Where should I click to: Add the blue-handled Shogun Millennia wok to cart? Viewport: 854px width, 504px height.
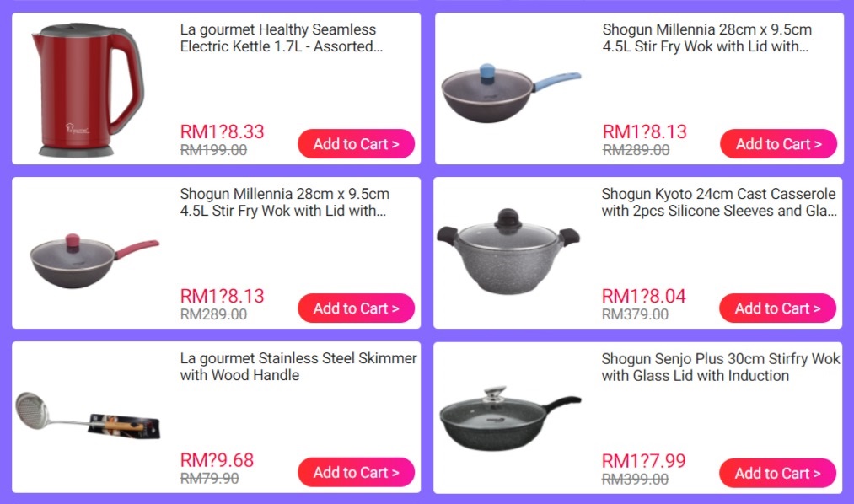coord(778,143)
